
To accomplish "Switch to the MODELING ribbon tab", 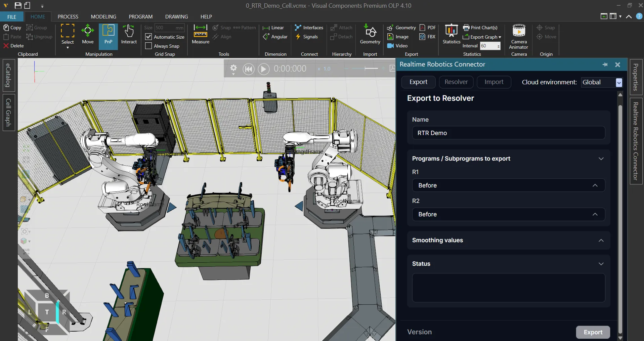I will (103, 16).
